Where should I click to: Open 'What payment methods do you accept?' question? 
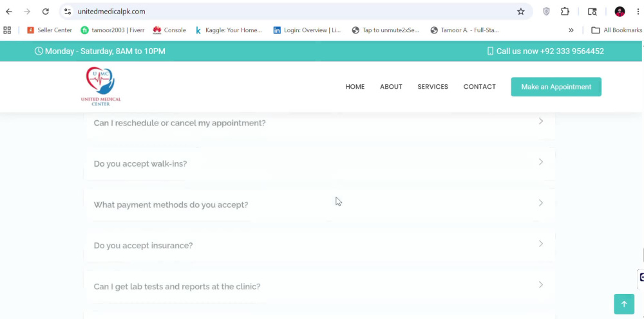(171, 205)
